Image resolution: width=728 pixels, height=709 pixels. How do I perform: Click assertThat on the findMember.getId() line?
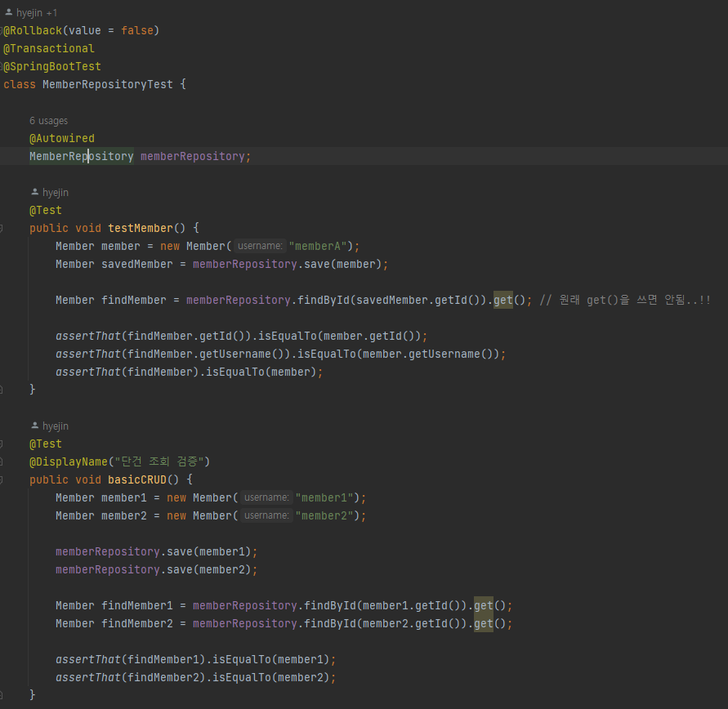[x=88, y=337]
